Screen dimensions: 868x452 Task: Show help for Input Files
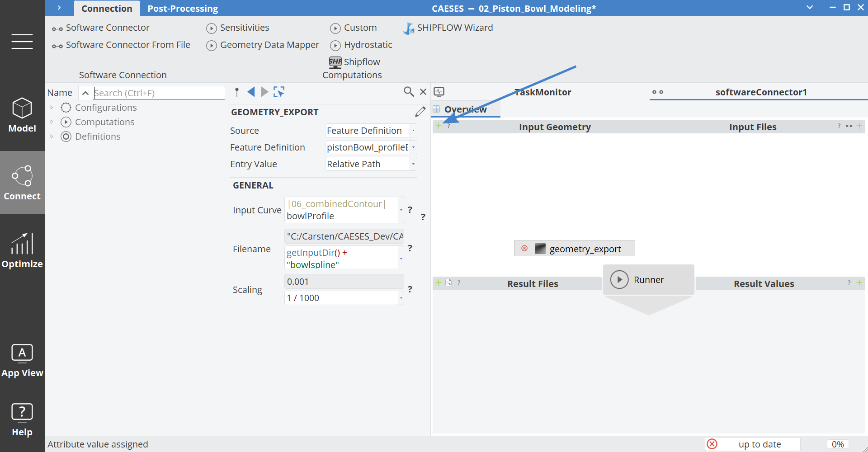839,126
